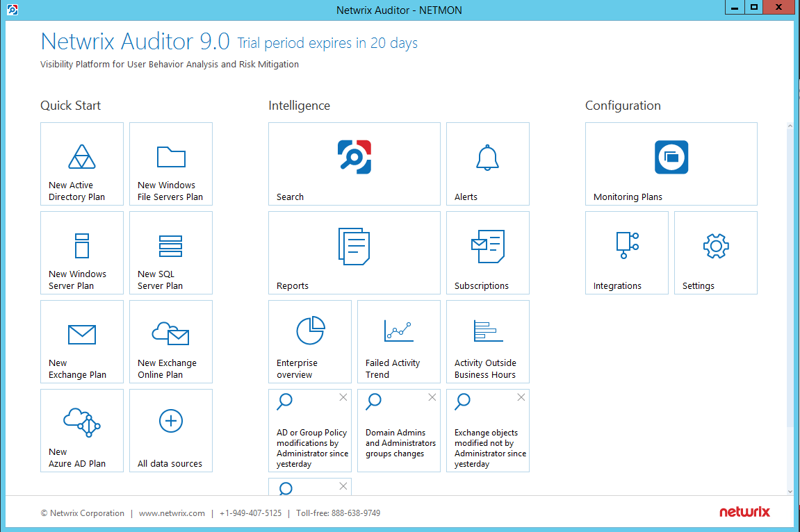Open the Reports tile
Image resolution: width=800 pixels, height=532 pixels.
pyautogui.click(x=354, y=253)
